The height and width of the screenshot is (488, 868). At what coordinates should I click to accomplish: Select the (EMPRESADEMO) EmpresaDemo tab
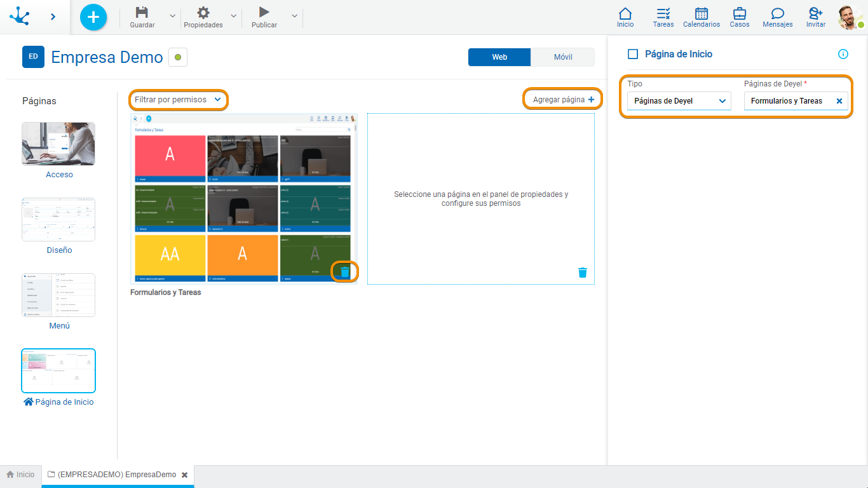tap(118, 475)
